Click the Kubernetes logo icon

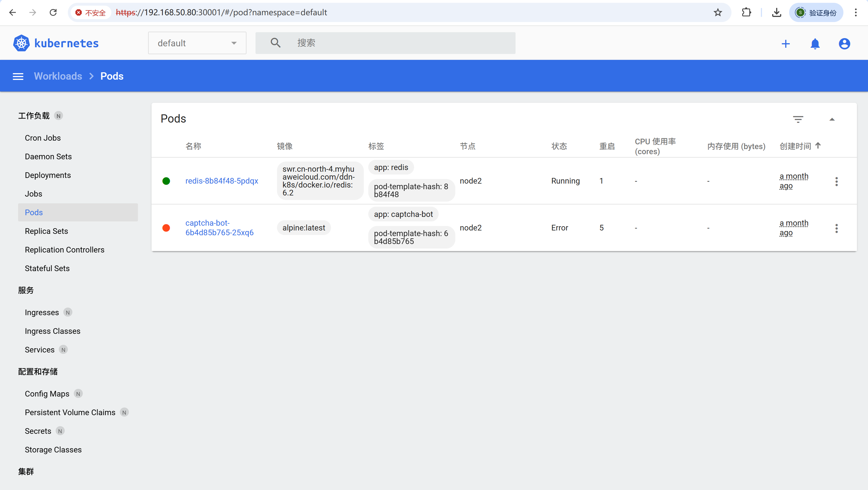pyautogui.click(x=21, y=43)
